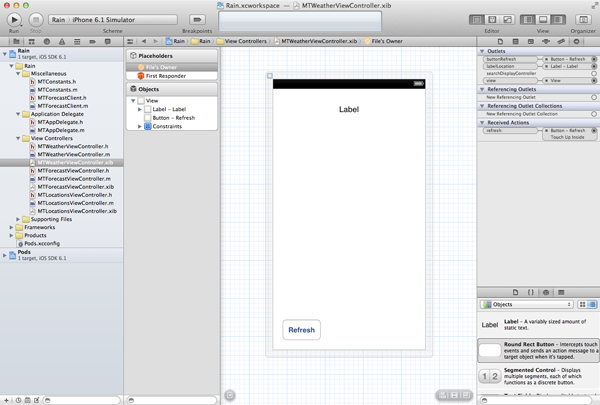Viewport: 600px width, 405px height.
Task: Open Pods.xcconfig file
Action: pyautogui.click(x=42, y=243)
